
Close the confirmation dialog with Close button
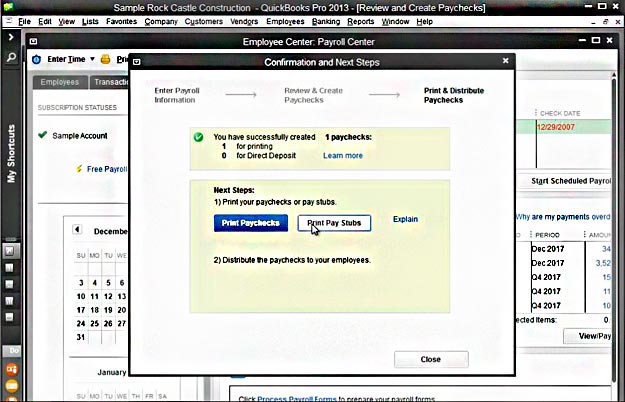coord(431,359)
